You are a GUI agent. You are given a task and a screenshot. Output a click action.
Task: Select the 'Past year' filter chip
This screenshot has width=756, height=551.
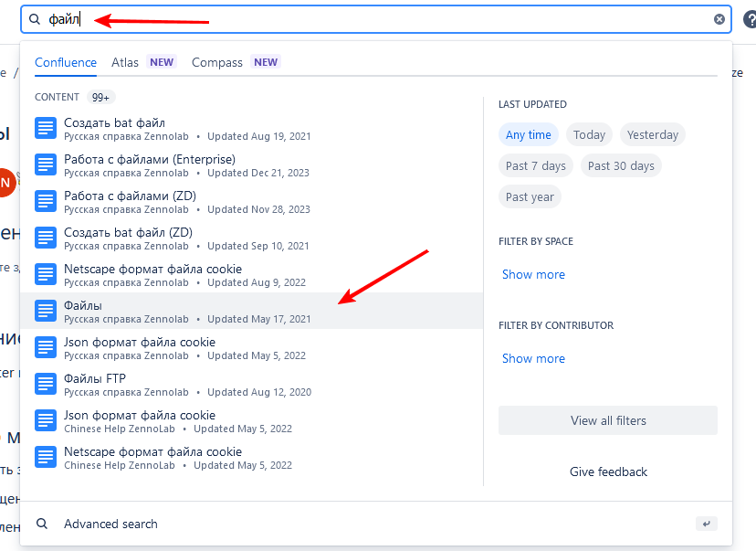click(530, 196)
